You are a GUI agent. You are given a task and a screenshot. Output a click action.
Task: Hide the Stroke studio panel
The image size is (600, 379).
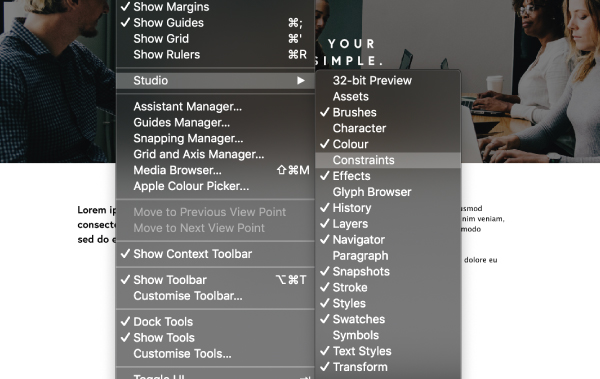tap(388, 288)
